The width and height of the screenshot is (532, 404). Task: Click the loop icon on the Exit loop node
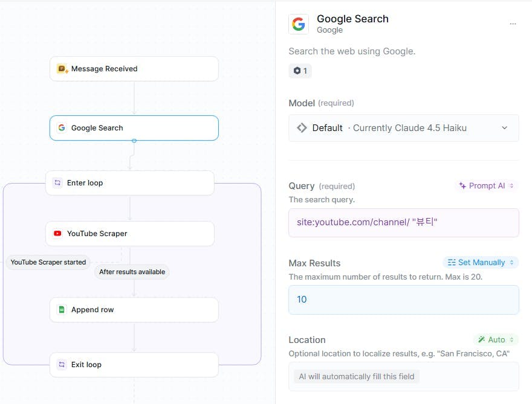pos(60,364)
